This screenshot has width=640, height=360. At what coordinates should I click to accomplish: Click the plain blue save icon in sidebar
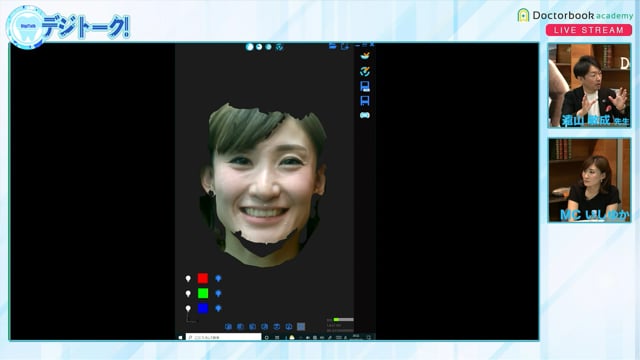[365, 101]
